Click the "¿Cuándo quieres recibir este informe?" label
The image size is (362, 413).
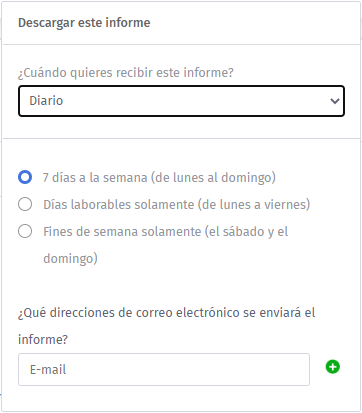click(x=126, y=72)
